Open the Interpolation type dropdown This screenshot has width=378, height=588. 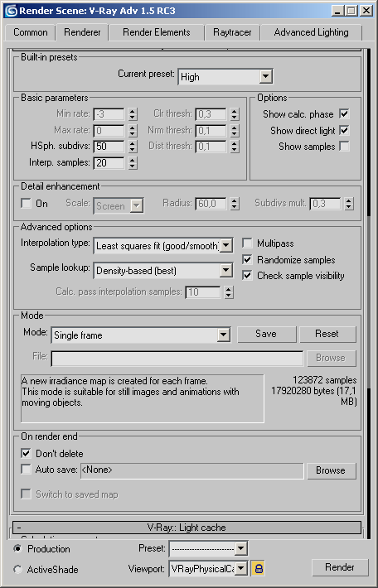click(x=163, y=246)
